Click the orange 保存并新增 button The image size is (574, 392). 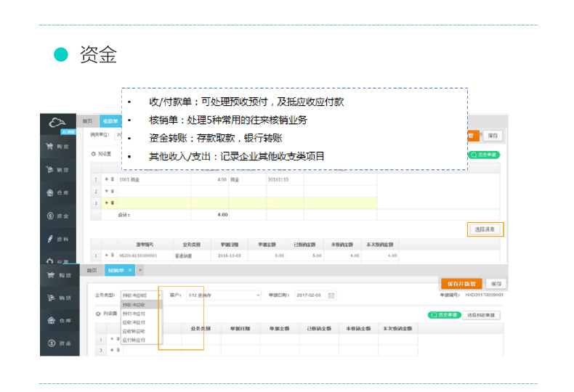point(461,283)
